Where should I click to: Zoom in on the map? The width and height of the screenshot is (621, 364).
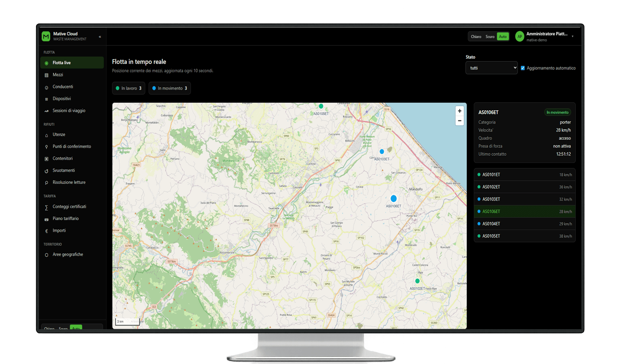click(460, 111)
